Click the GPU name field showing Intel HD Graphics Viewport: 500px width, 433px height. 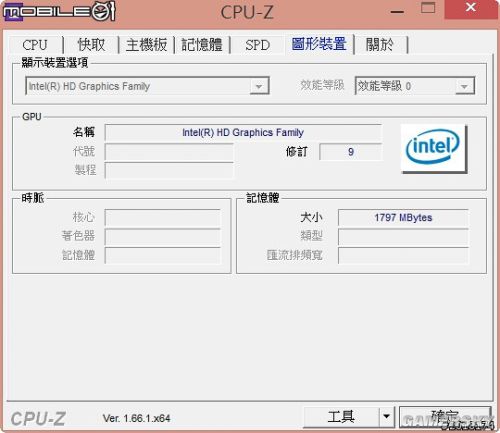[x=243, y=133]
